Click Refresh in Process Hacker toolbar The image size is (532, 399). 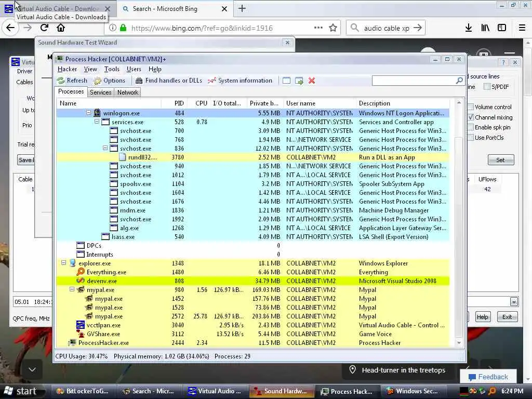pyautogui.click(x=72, y=81)
